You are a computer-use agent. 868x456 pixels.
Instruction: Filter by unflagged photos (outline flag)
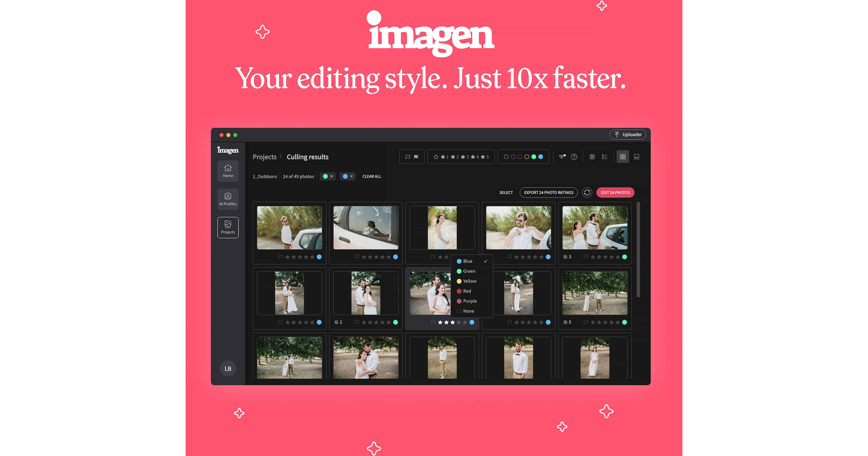click(x=408, y=157)
